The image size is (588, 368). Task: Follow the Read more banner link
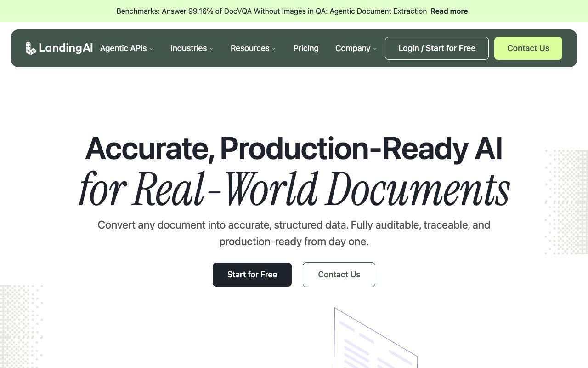point(449,11)
